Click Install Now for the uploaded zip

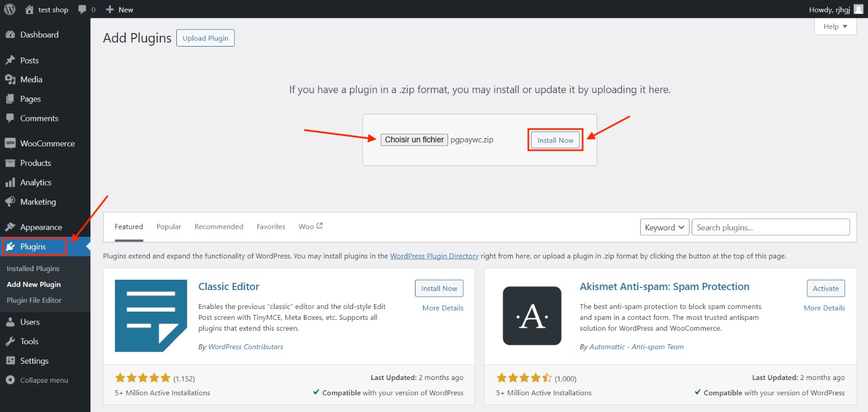pos(555,140)
